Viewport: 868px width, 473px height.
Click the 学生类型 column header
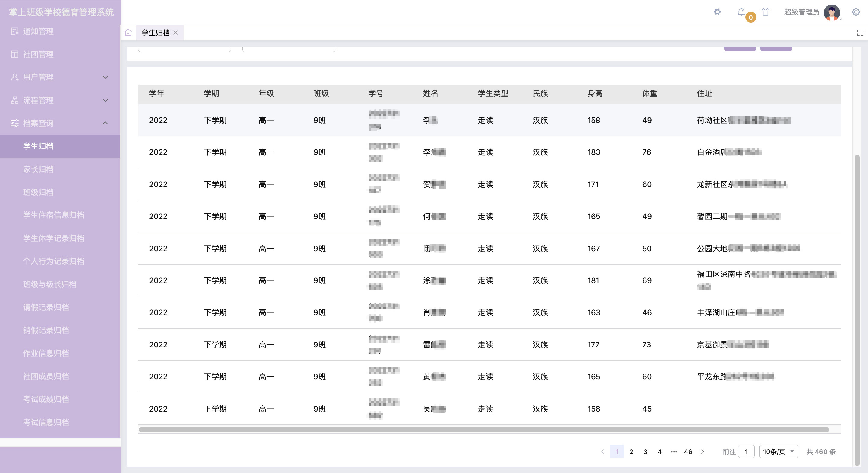[x=493, y=94]
